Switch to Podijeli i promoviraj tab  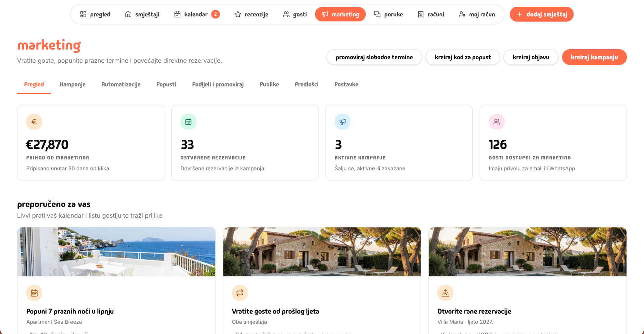coord(218,84)
